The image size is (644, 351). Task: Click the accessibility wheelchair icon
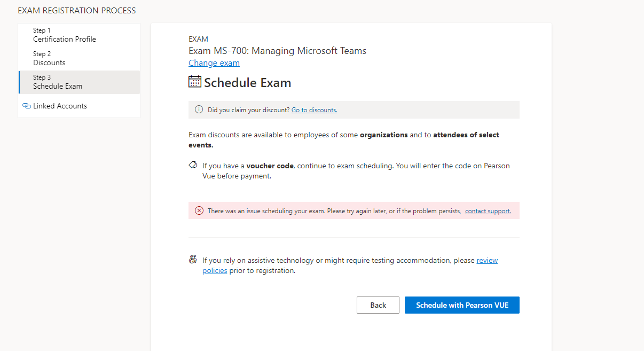tap(193, 260)
